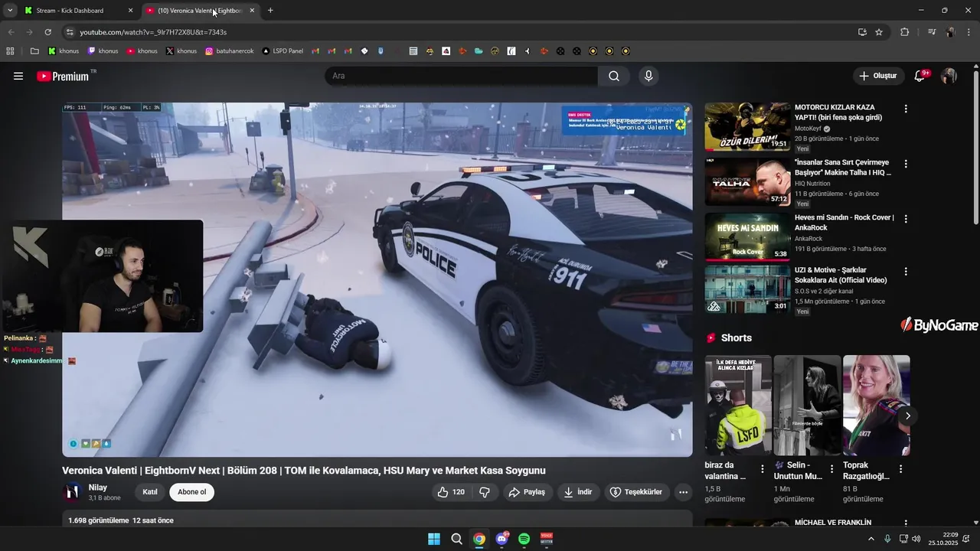The height and width of the screenshot is (551, 980).
Task: Open Heves mi Sandın Rock Cover title
Action: pos(844,223)
